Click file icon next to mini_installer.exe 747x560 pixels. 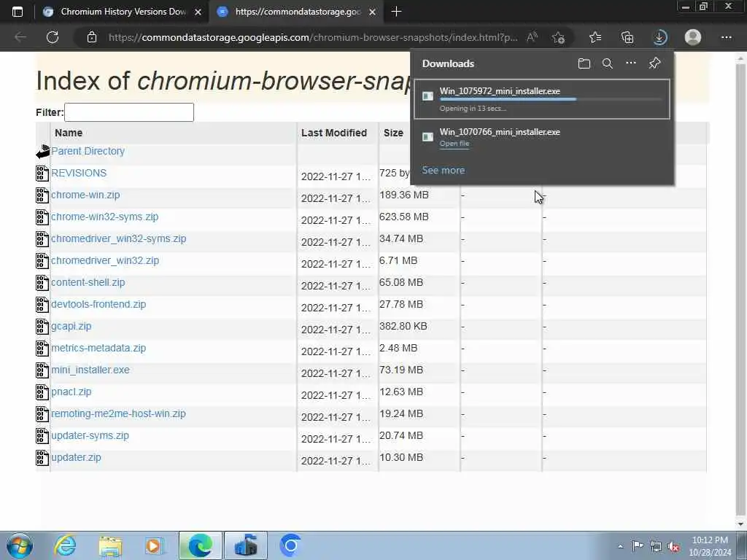[42, 370]
